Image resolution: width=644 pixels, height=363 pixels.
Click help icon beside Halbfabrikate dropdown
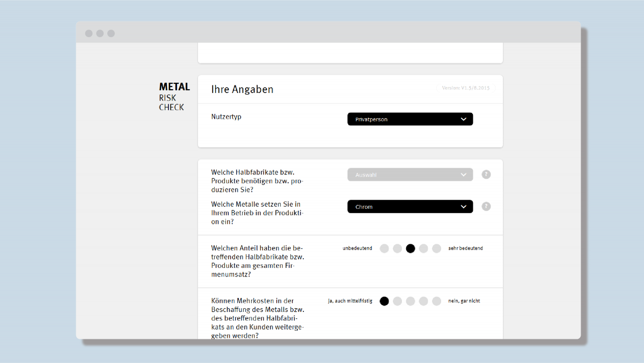coord(486,175)
